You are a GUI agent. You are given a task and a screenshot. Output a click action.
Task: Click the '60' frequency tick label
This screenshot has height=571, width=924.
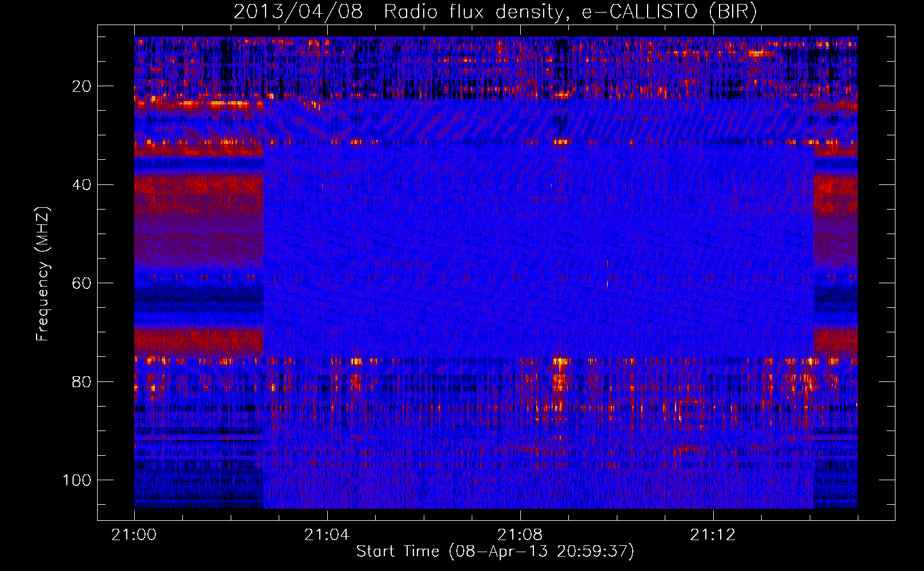coord(82,283)
